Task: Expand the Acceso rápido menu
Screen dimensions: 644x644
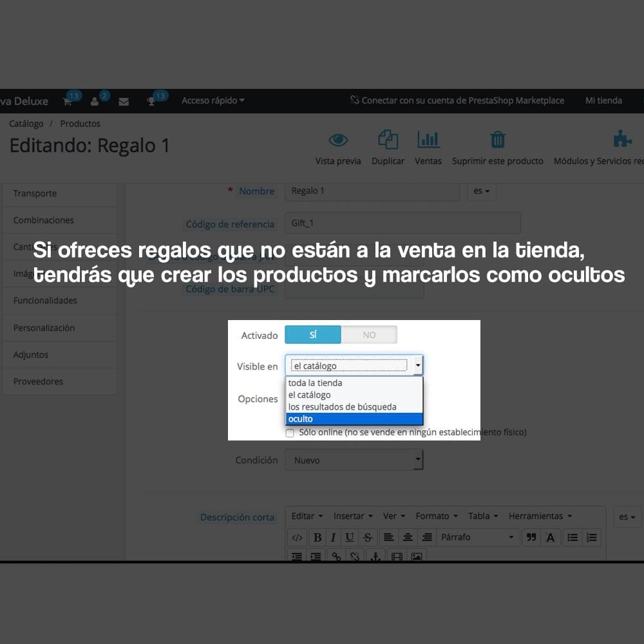Action: tap(213, 100)
